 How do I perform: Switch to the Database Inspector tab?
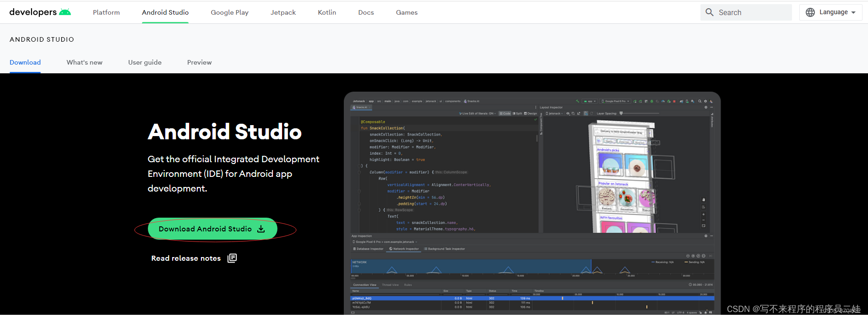[x=368, y=249]
